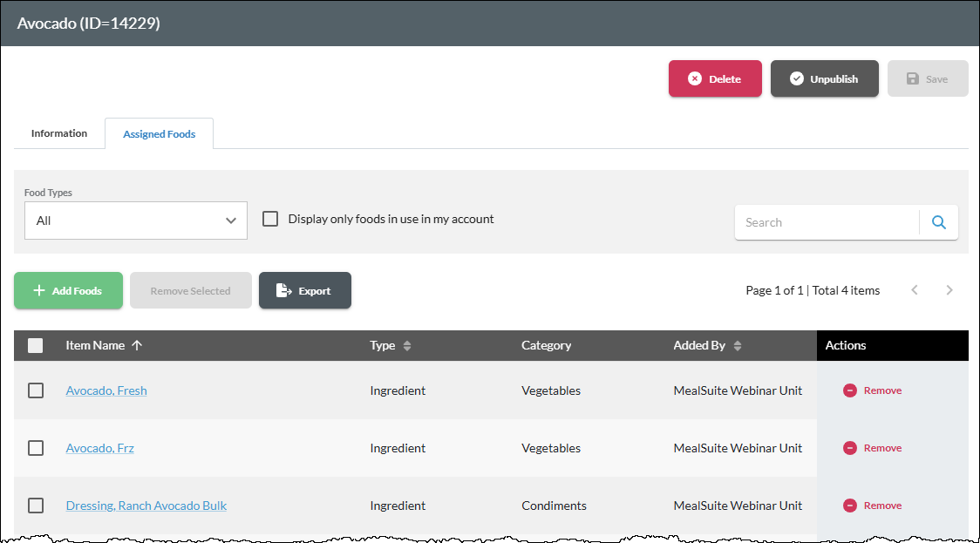Click Condiments category cell
The image size is (980, 543).
click(554, 506)
